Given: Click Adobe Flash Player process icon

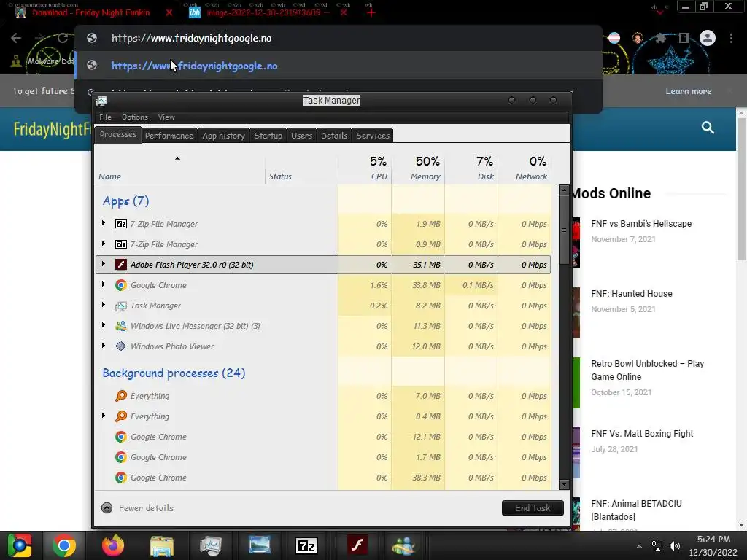Looking at the screenshot, I should pyautogui.click(x=121, y=264).
